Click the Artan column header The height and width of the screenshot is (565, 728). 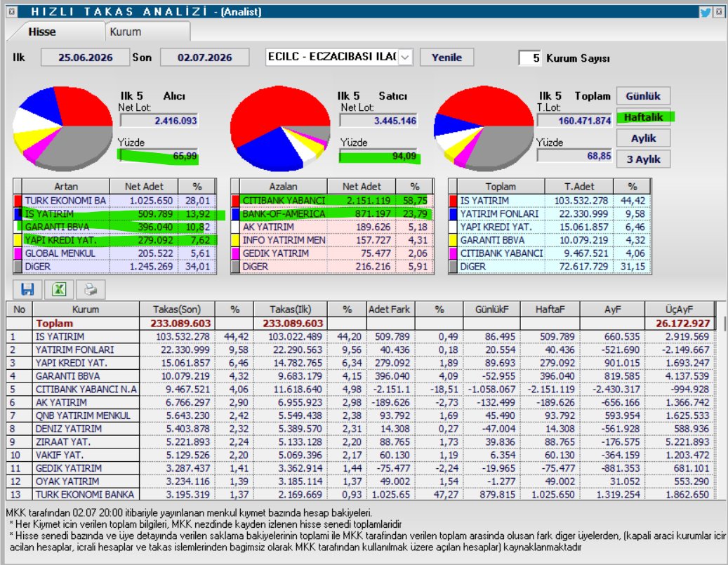(65, 187)
